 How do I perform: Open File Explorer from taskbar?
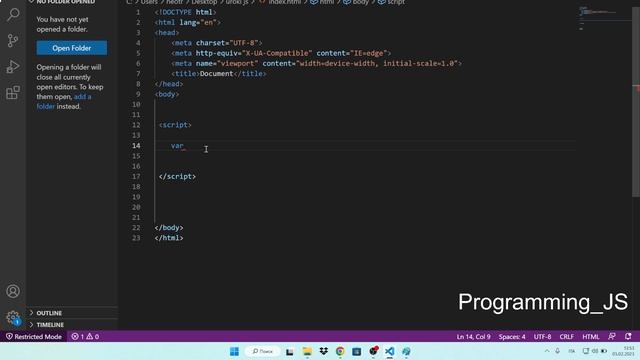(x=307, y=351)
